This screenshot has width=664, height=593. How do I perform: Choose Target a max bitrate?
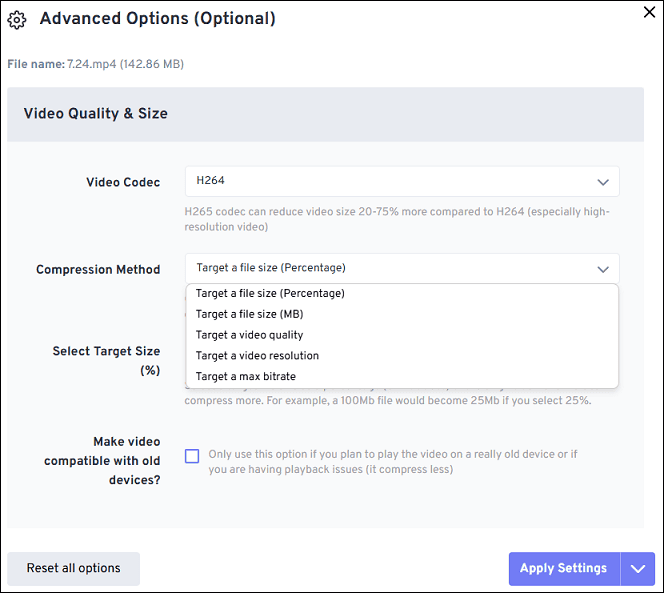[x=402, y=376]
